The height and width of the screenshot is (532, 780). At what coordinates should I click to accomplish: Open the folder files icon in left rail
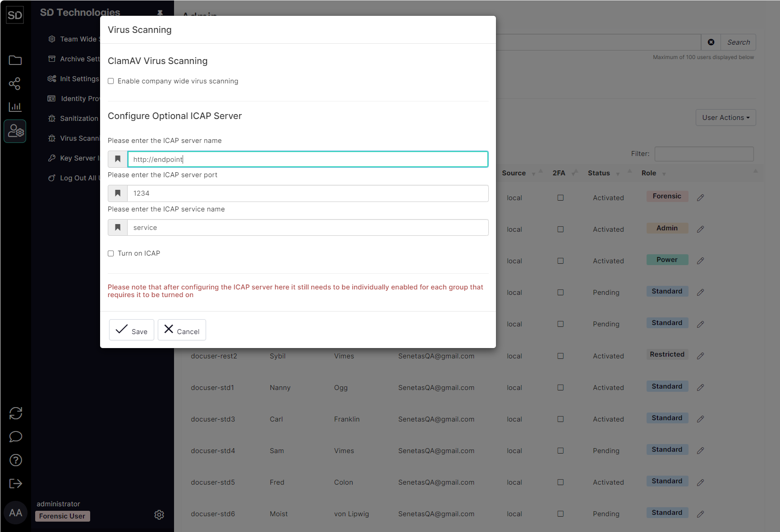[x=15, y=60]
